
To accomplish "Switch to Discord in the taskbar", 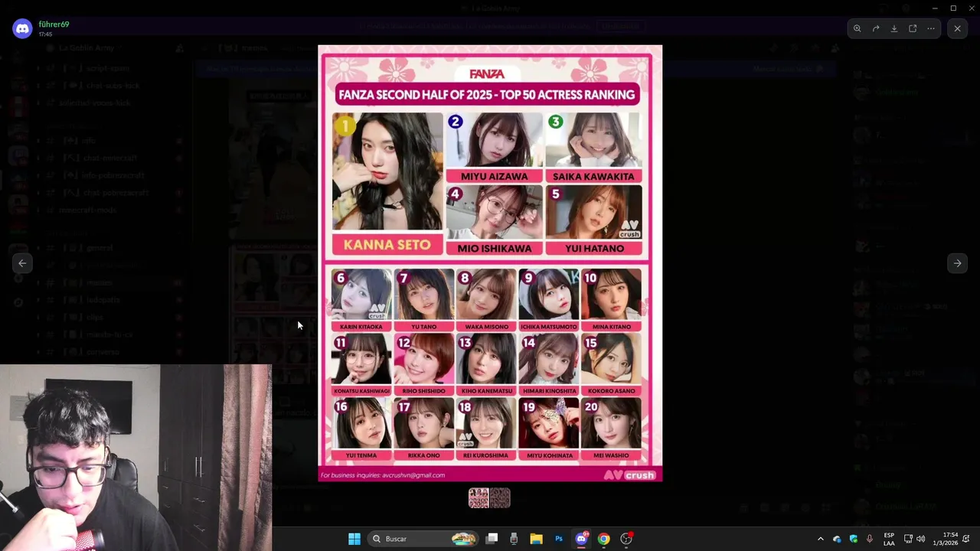I will (581, 539).
